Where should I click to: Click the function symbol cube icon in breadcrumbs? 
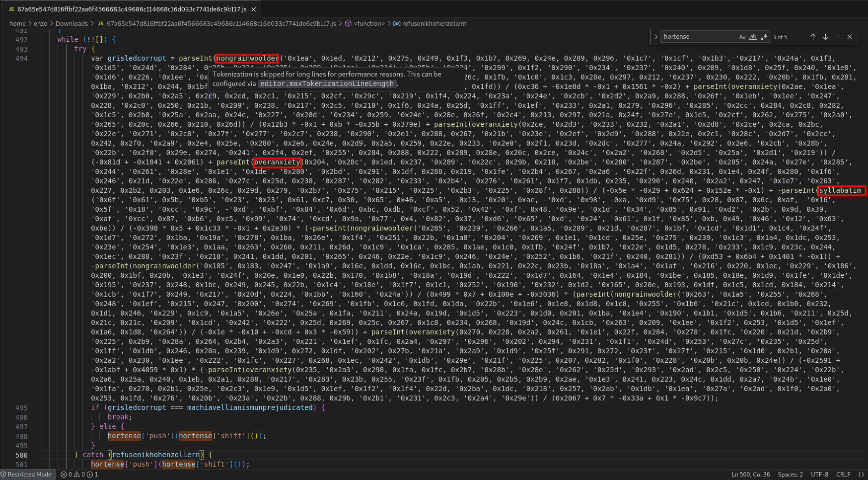pos(348,23)
